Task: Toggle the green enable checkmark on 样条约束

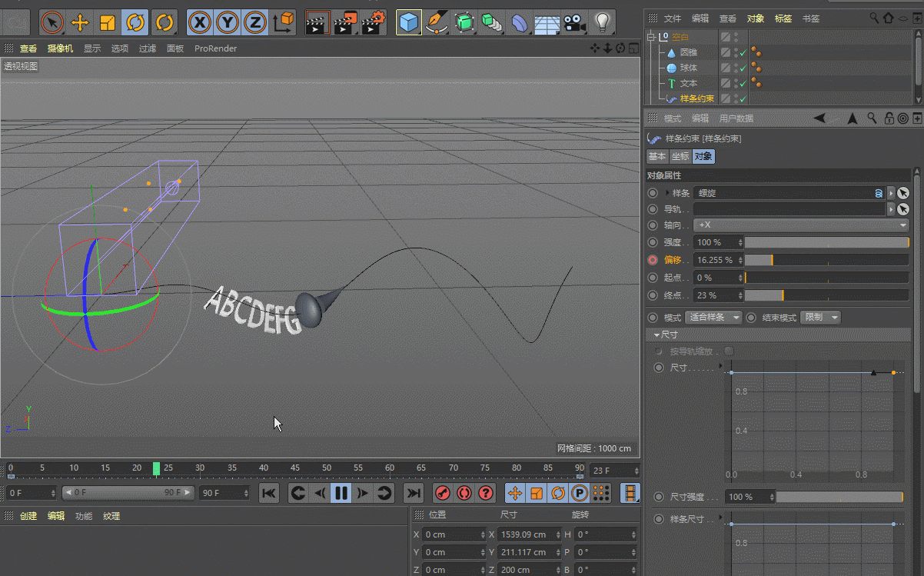Action: coord(742,98)
